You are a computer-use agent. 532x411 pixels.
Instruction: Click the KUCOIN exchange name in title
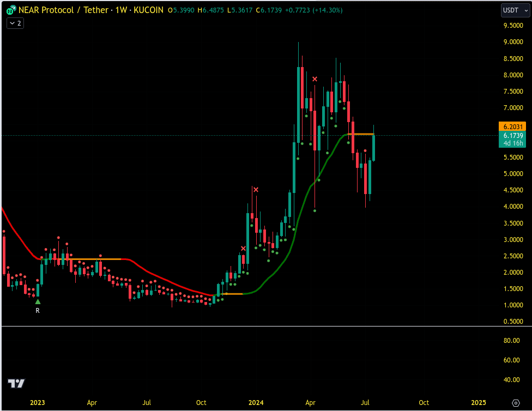tap(148, 10)
